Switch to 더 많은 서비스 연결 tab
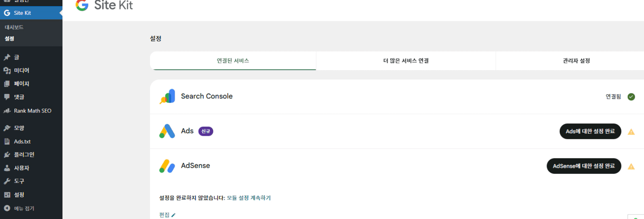This screenshot has height=219, width=644. coord(406,61)
